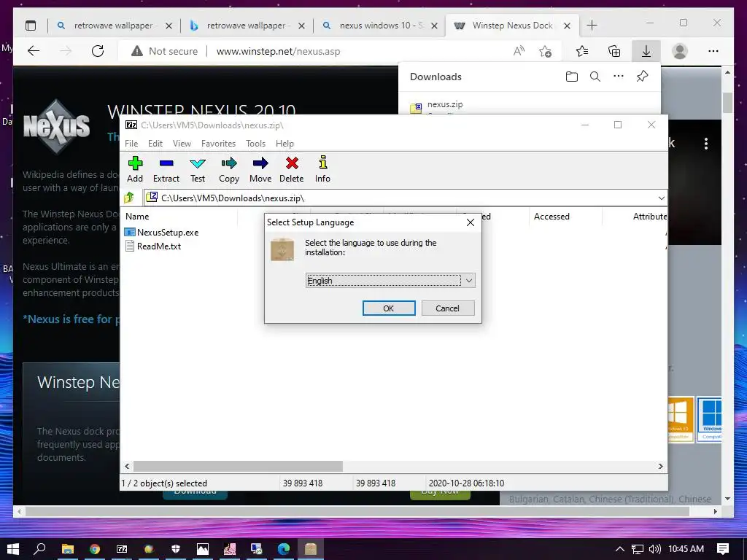Screen dimensions: 747x560
Task: Click the Move toolbar icon
Action: pyautogui.click(x=260, y=169)
